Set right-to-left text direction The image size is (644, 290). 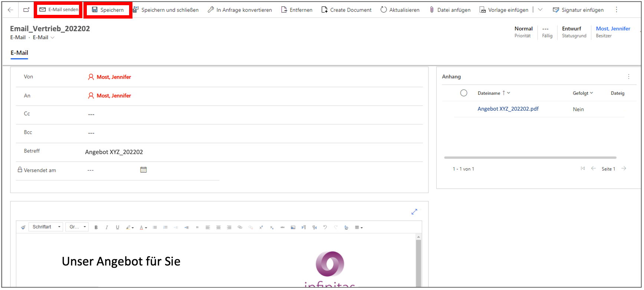[315, 227]
